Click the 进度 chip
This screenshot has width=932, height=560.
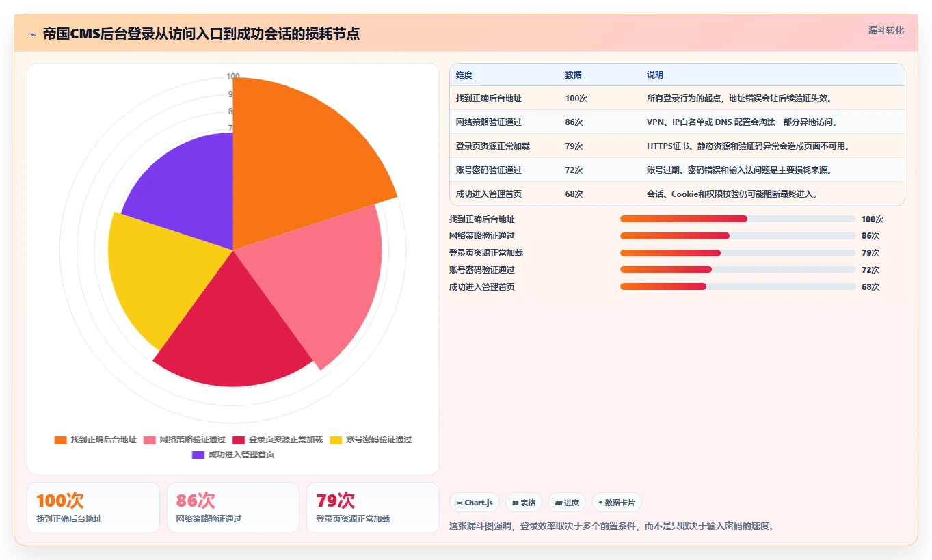coord(567,503)
